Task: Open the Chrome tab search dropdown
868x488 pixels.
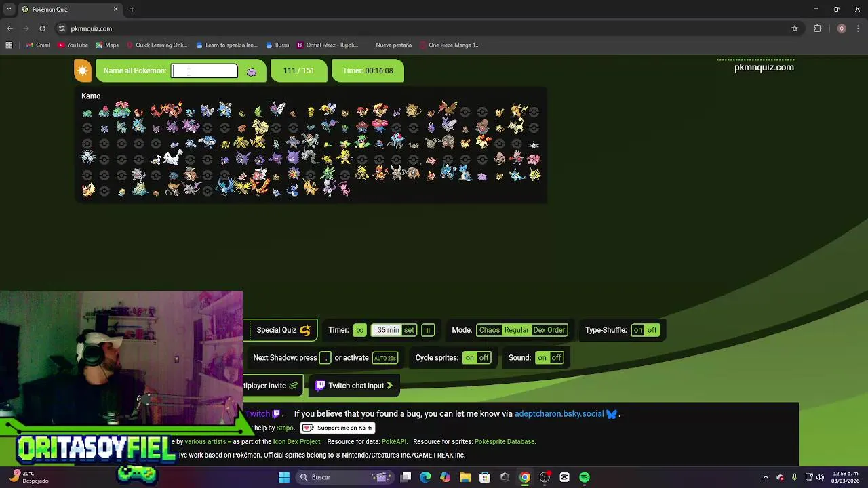Action: [x=9, y=9]
